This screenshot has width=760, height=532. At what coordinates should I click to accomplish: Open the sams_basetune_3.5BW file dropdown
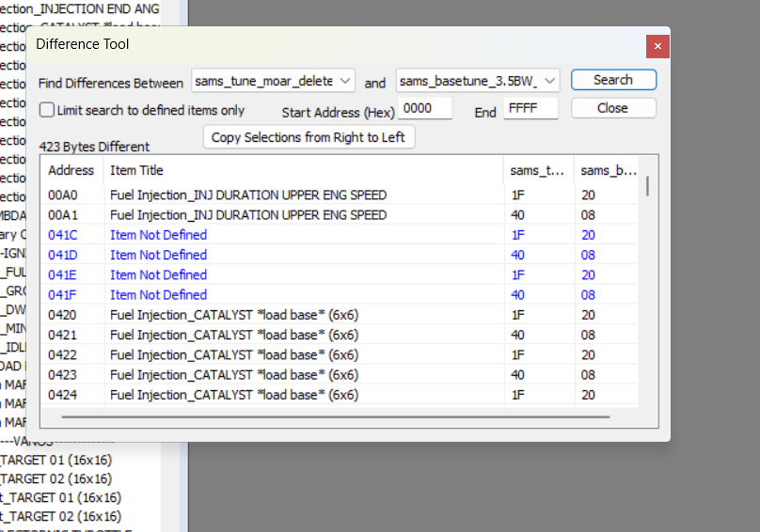(x=478, y=82)
